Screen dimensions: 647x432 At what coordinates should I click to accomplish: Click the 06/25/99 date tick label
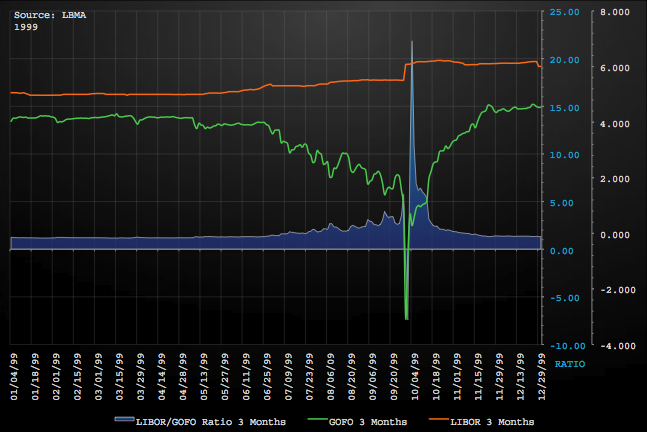pos(265,376)
